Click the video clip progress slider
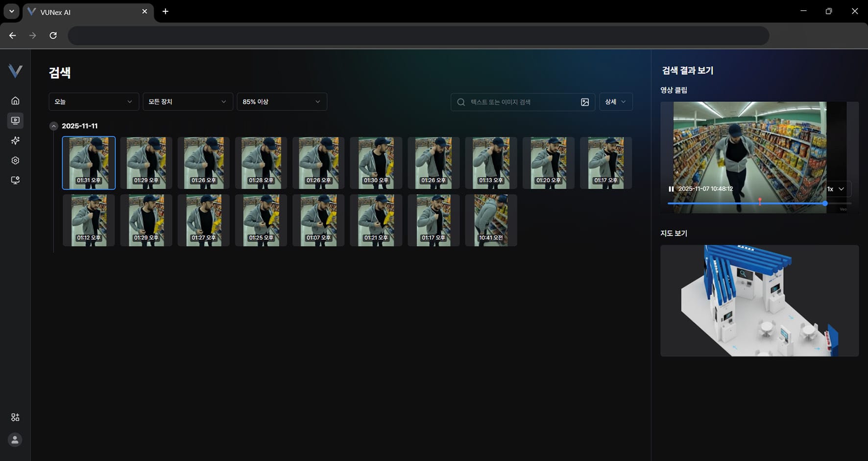868x461 pixels. [759, 203]
